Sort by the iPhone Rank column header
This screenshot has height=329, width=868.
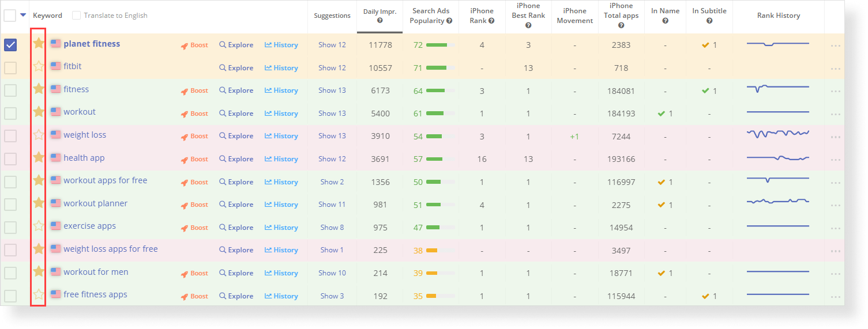pos(482,15)
